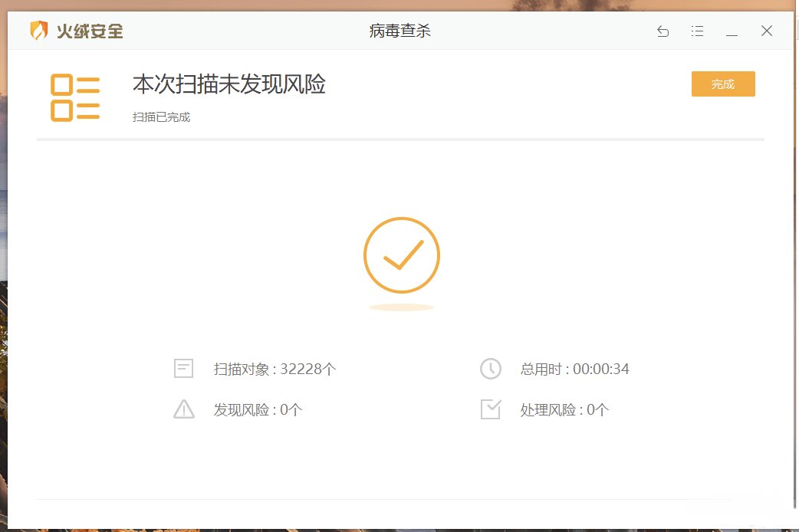
Task: Click the 扫描对象 32228个 label
Action: 275,369
